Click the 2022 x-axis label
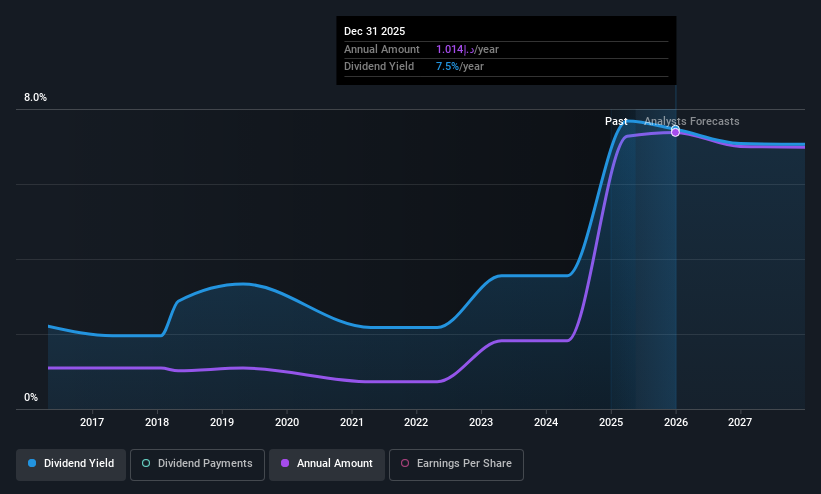Screen dimensions: 821x494 tap(416, 422)
